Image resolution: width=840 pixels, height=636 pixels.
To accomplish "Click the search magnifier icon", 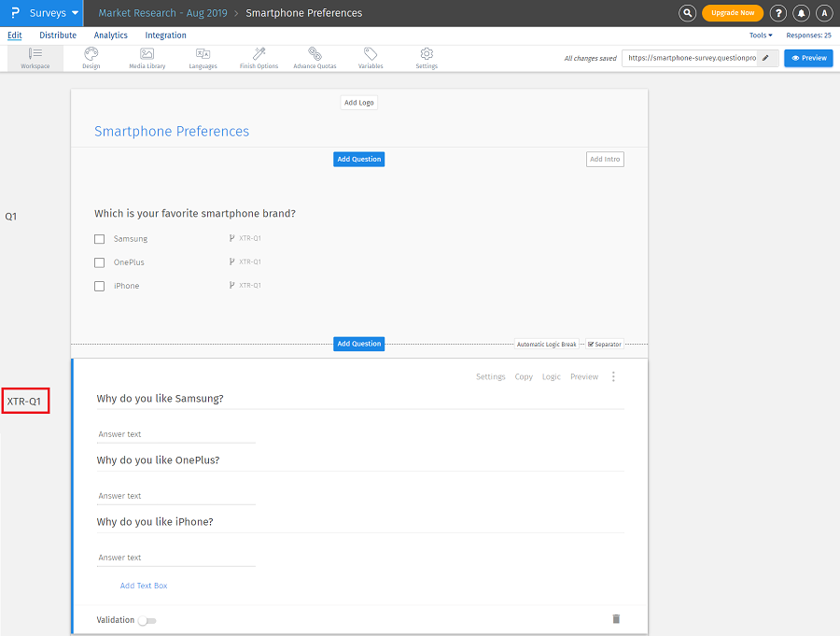I will click(687, 13).
